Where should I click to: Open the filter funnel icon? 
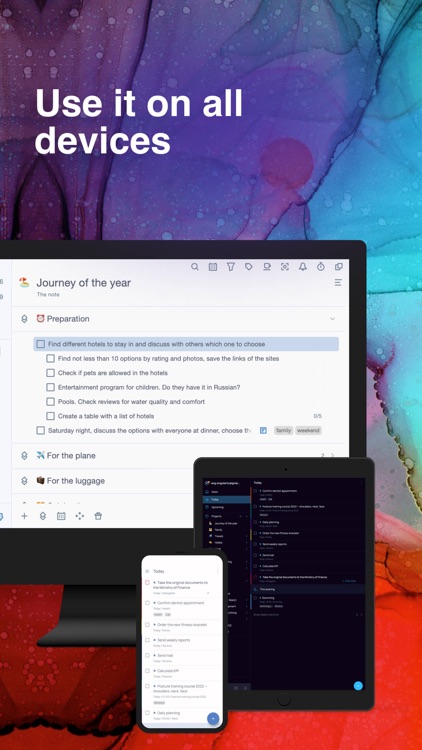tap(231, 267)
